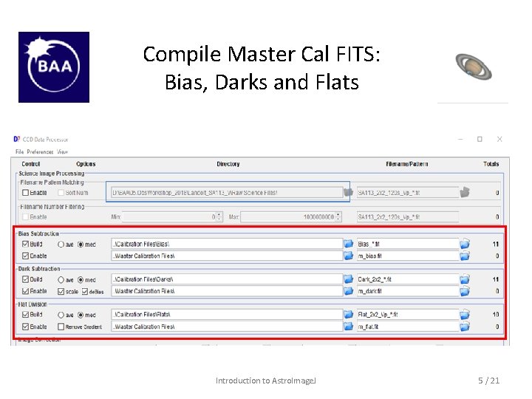Open the View menu
The height and width of the screenshot is (399, 532).
[x=62, y=151]
